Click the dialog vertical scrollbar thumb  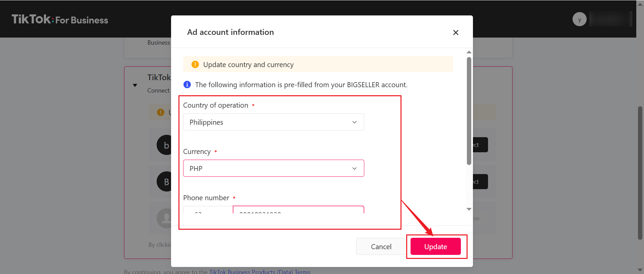click(x=469, y=111)
